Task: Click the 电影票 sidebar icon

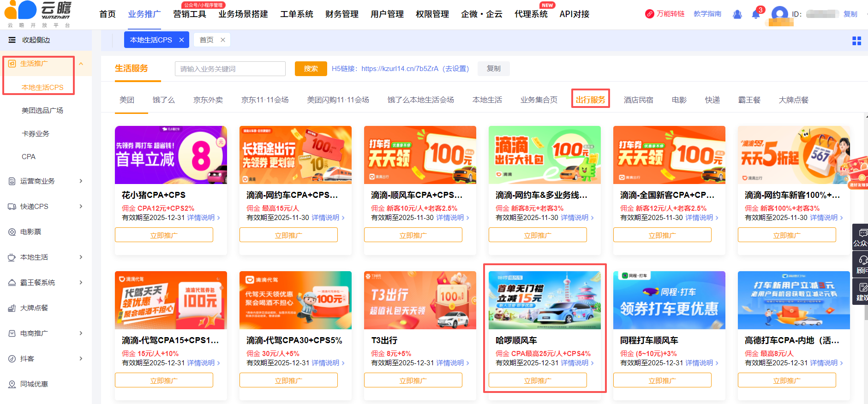Action: (12, 232)
